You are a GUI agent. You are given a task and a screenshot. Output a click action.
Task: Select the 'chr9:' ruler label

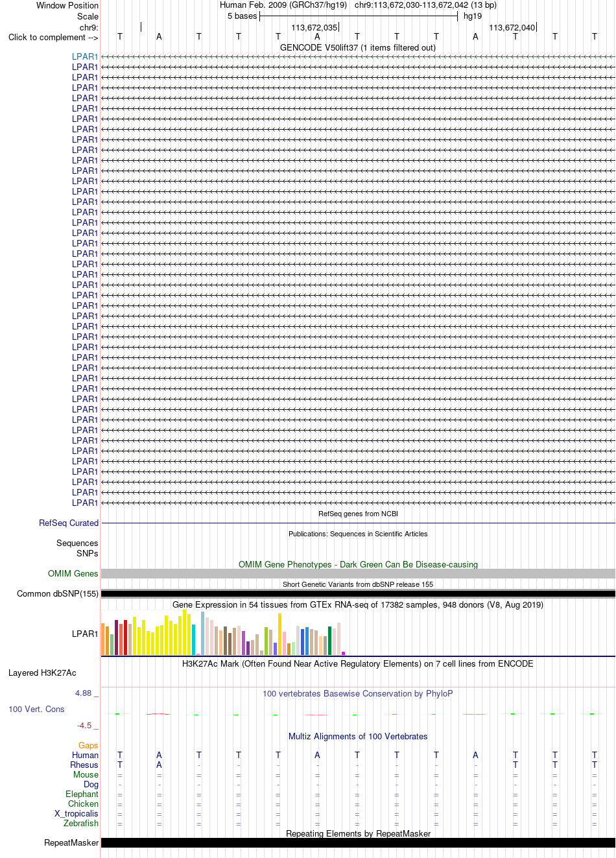[89, 27]
